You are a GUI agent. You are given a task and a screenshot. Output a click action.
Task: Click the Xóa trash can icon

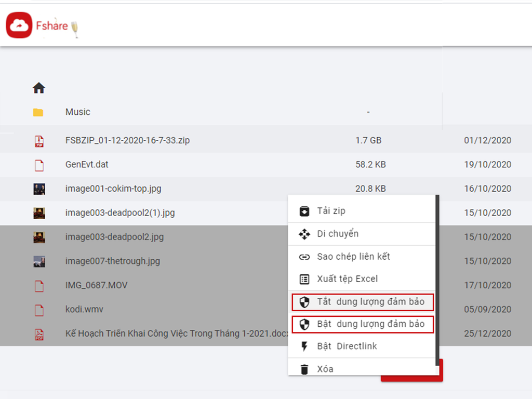(304, 369)
